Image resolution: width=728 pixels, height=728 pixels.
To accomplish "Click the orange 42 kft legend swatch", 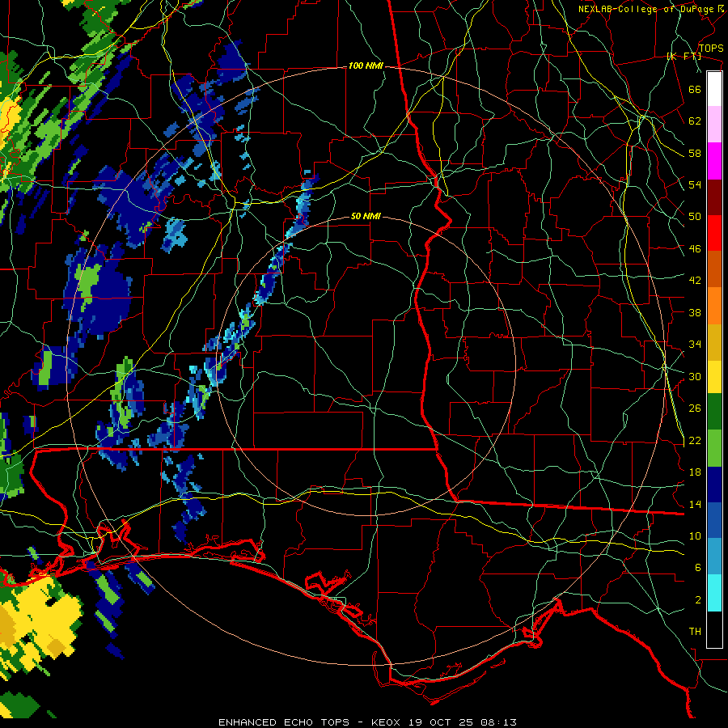I will [714, 306].
